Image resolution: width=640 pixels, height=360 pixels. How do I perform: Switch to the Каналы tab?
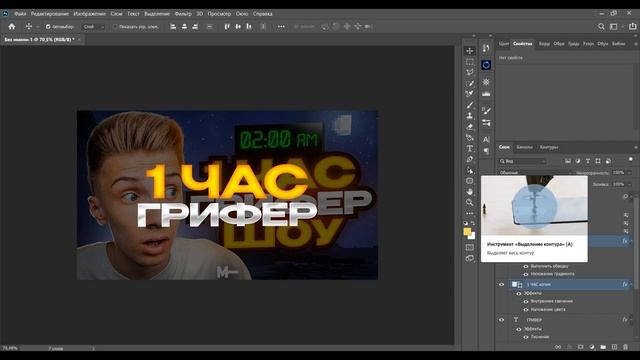click(x=524, y=147)
